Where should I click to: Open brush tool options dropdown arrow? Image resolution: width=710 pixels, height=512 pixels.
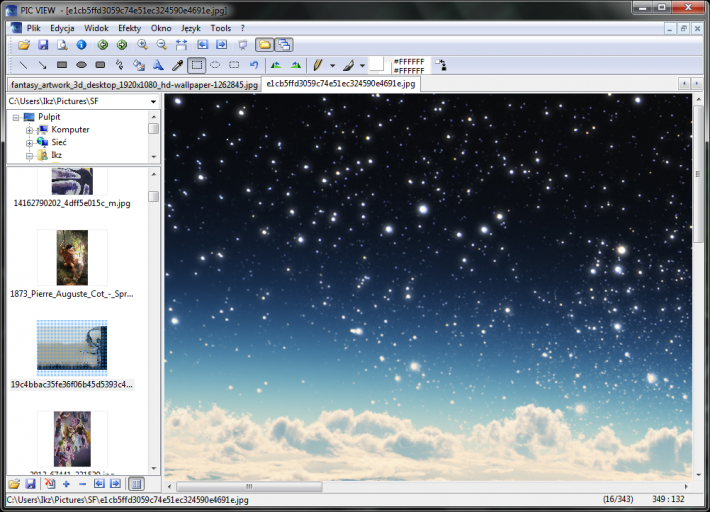tap(362, 66)
